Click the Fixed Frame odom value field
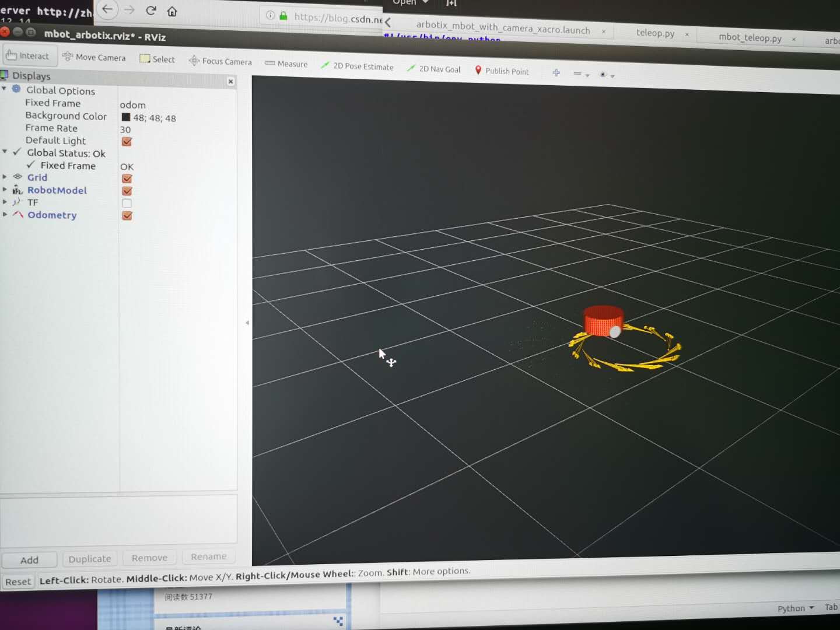The image size is (840, 630). pos(133,105)
